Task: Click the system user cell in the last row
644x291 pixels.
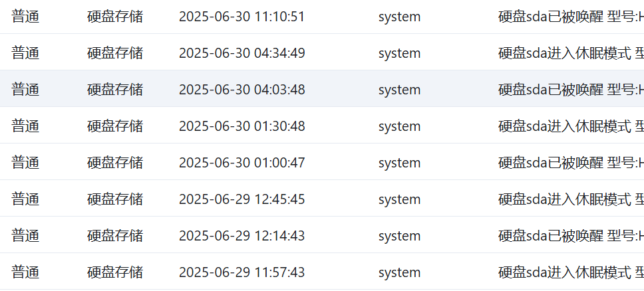Action: (x=399, y=272)
